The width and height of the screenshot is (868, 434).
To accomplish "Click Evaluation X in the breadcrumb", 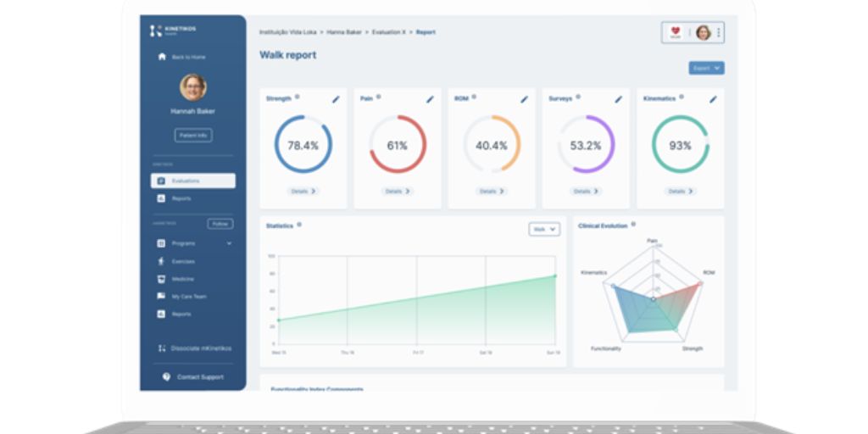I will pos(389,32).
